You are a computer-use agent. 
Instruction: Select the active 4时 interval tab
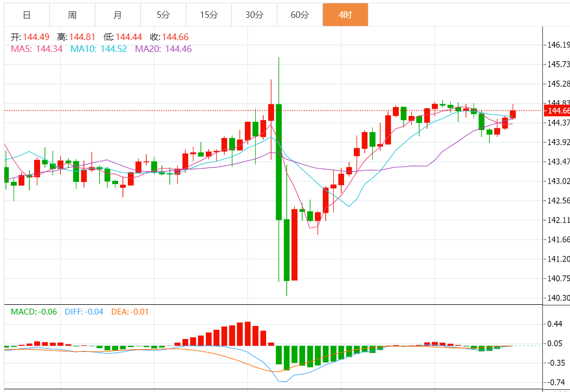coord(345,15)
